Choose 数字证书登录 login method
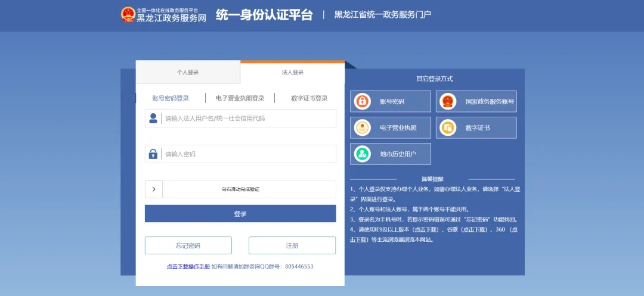The height and width of the screenshot is (296, 644). (x=309, y=98)
